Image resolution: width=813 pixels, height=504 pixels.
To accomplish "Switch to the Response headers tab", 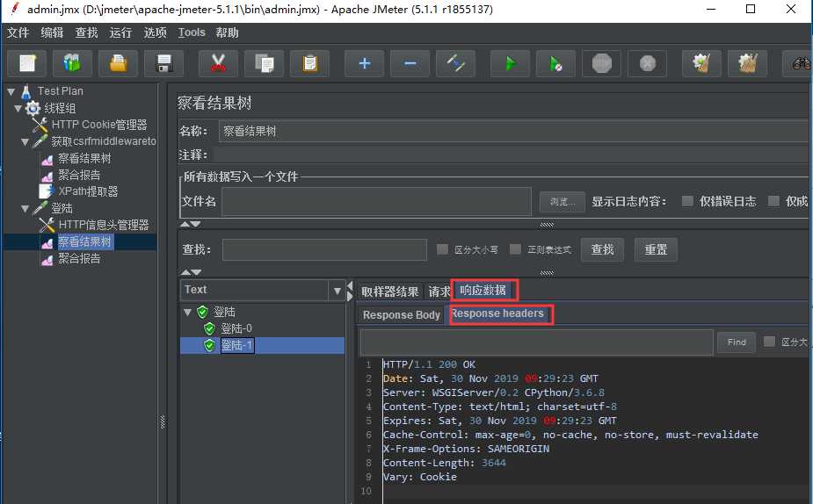I will click(x=497, y=313).
